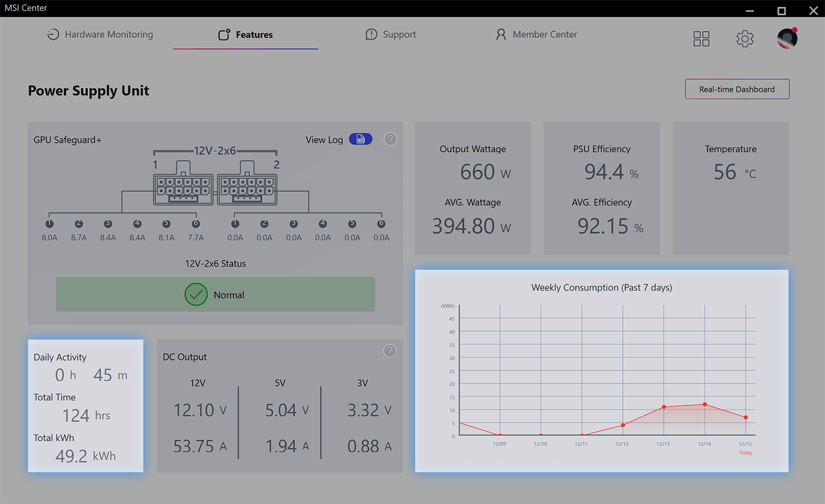The image size is (825, 504).
Task: Click the "Normal" status text
Action: (229, 295)
